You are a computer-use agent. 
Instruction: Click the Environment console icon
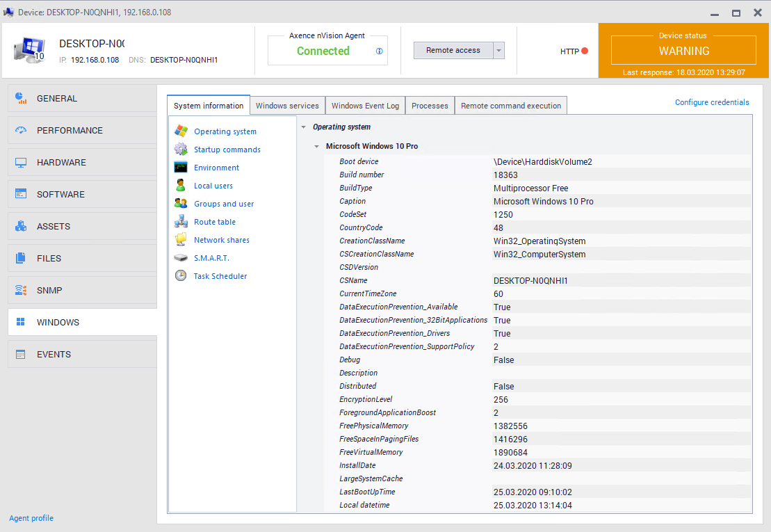click(x=181, y=167)
